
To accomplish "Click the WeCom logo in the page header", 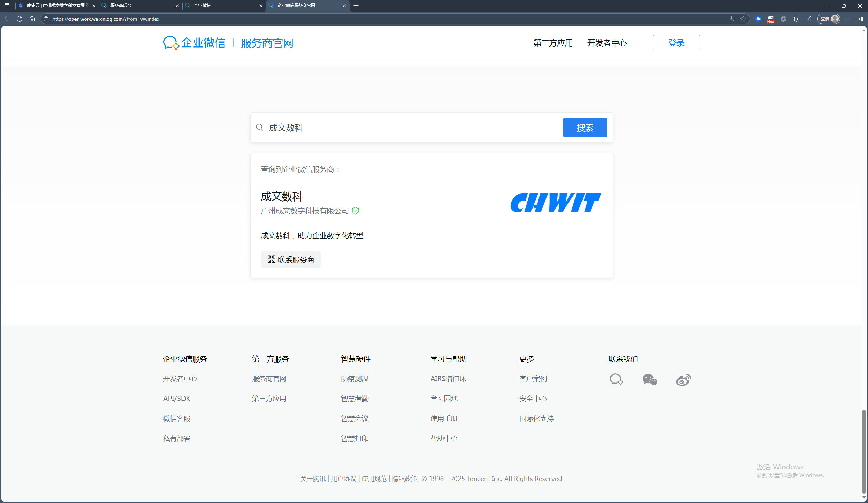I will tap(194, 43).
